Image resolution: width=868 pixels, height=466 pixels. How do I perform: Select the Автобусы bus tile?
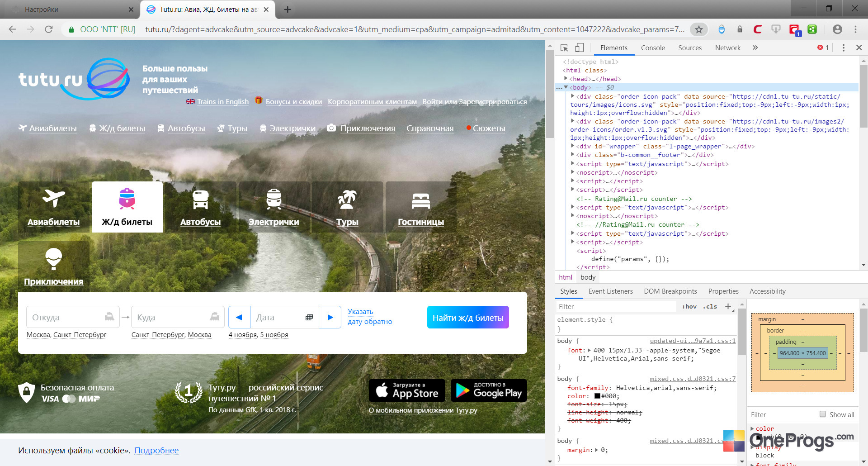200,207
